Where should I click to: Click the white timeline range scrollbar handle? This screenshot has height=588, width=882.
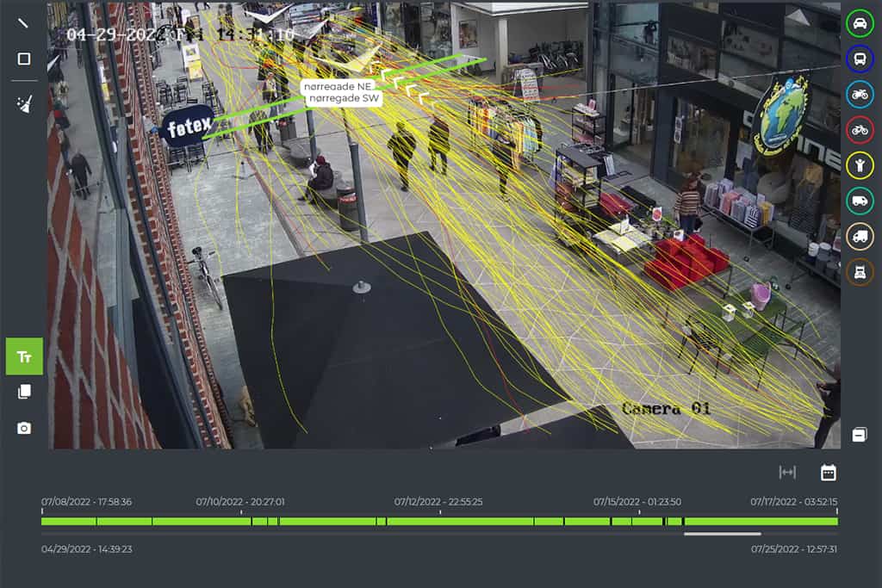point(722,534)
